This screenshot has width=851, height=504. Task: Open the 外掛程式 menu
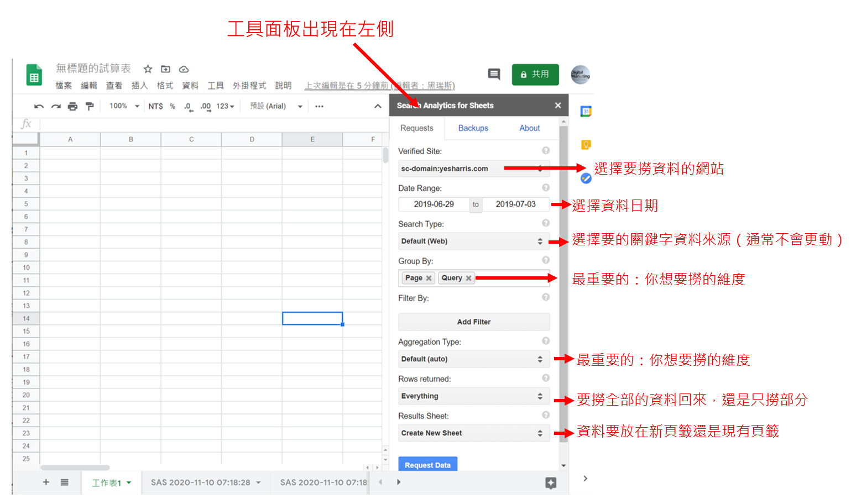point(249,86)
